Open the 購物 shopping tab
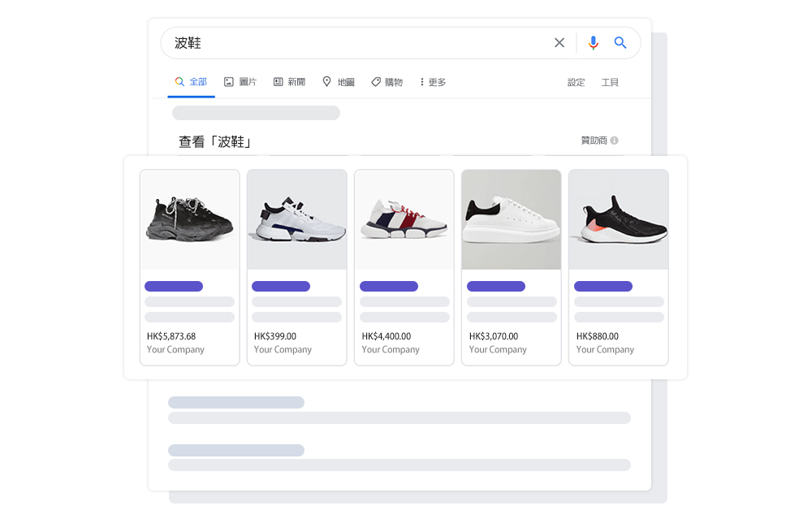The width and height of the screenshot is (812, 519). pyautogui.click(x=387, y=82)
